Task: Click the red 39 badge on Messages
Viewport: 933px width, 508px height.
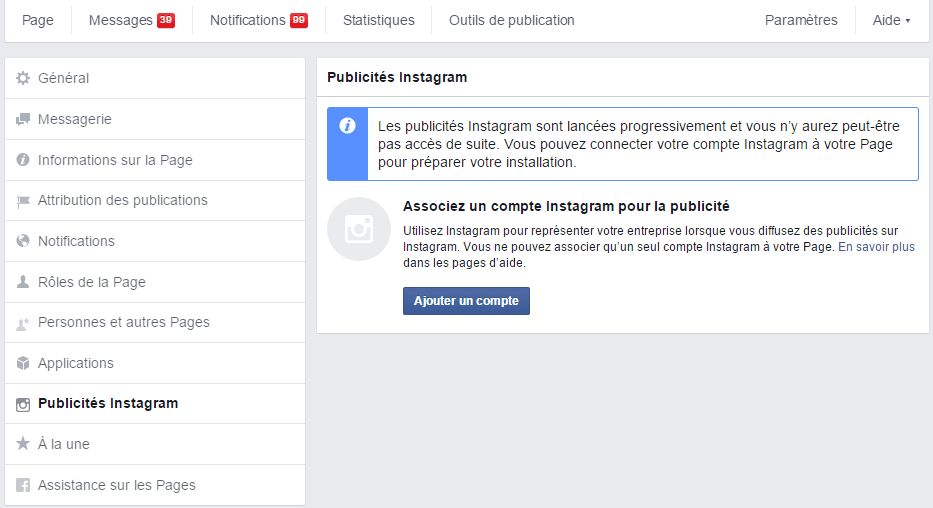Action: [165, 20]
